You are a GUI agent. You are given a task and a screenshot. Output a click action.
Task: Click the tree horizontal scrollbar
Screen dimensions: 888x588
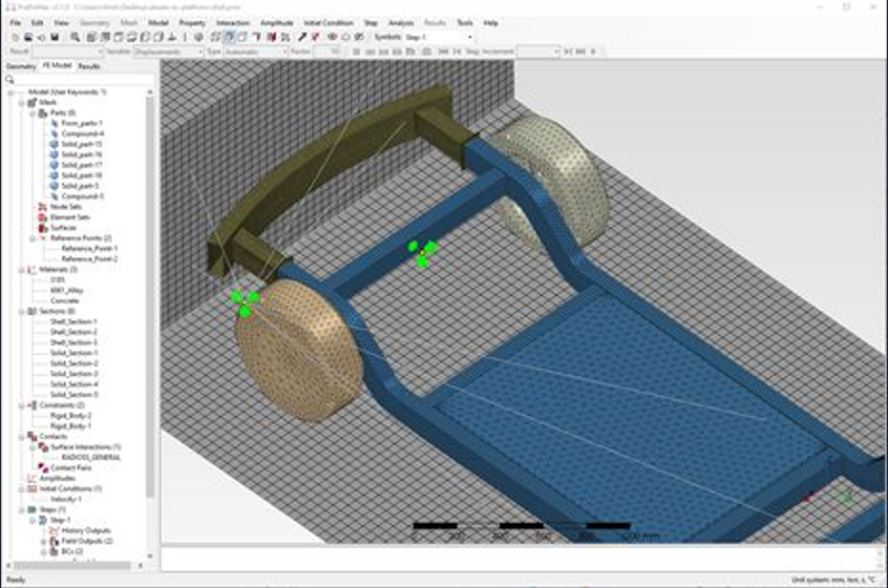[x=72, y=565]
